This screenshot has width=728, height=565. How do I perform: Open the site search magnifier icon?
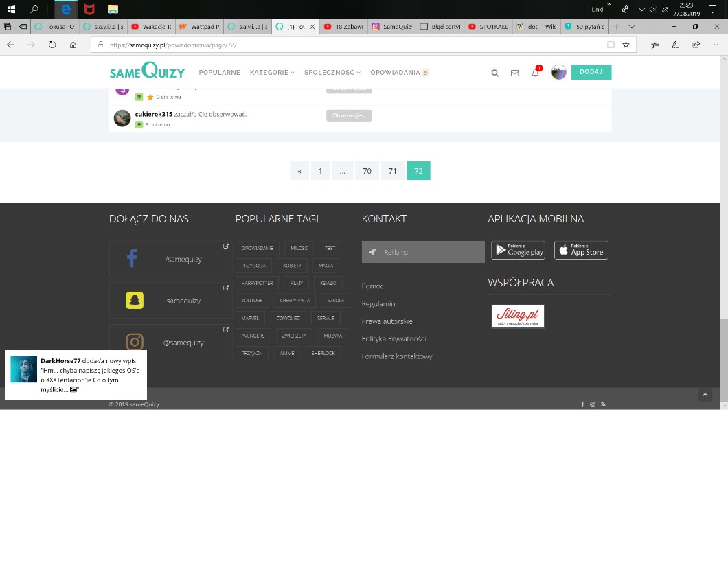494,73
